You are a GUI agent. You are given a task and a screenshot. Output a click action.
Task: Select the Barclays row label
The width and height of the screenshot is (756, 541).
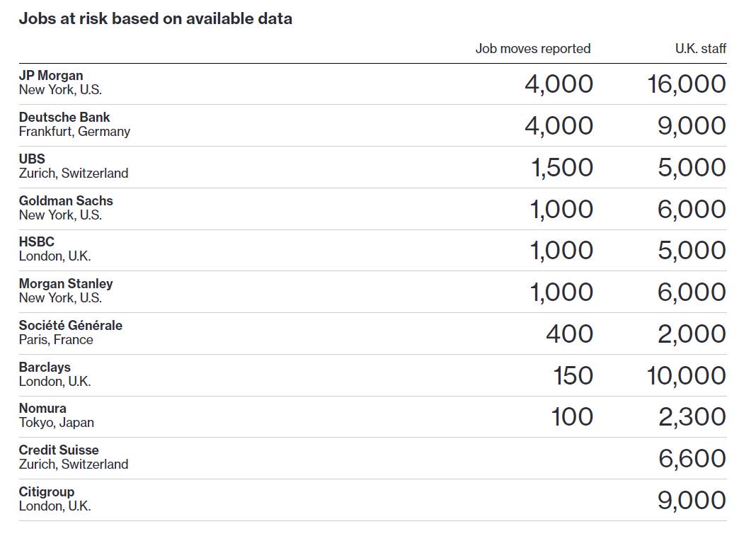pos(45,367)
